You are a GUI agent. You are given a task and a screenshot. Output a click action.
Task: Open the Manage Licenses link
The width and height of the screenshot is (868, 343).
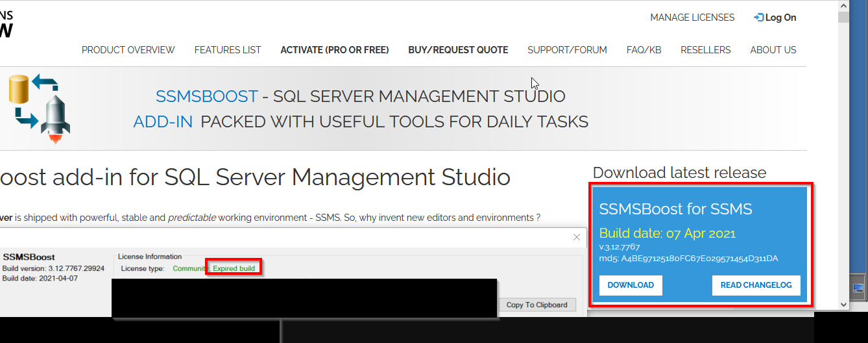[x=692, y=18]
